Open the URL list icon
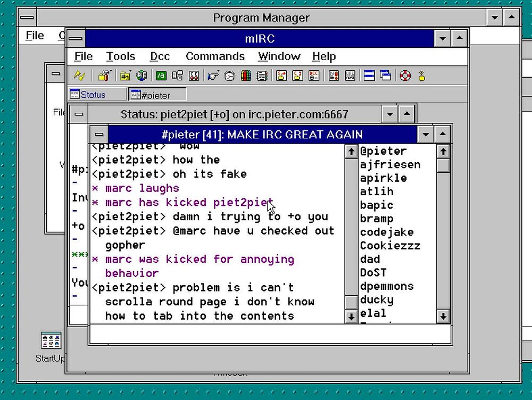 [350, 76]
